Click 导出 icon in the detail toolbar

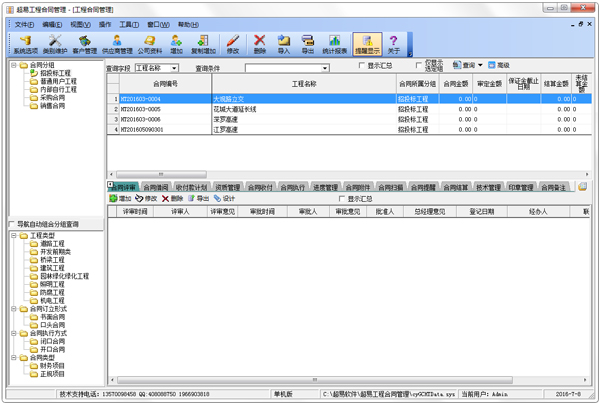pos(198,198)
